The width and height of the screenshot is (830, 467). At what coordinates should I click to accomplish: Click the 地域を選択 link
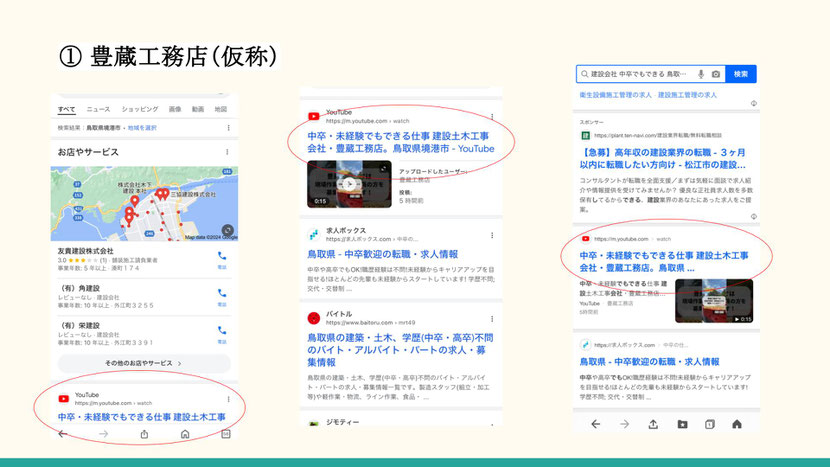click(x=142, y=128)
